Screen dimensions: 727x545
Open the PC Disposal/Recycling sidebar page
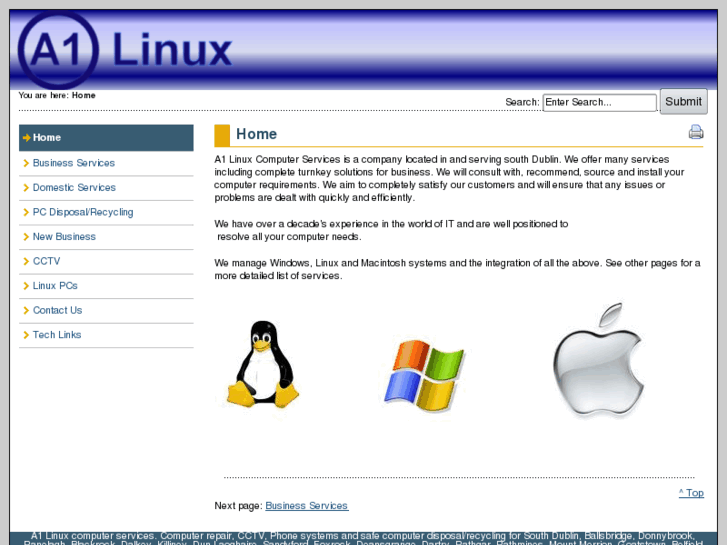(106, 212)
